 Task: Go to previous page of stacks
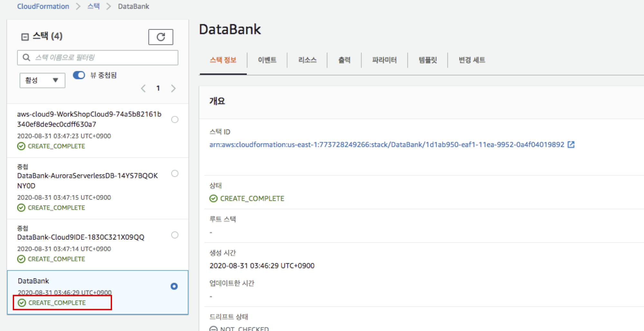coord(143,88)
